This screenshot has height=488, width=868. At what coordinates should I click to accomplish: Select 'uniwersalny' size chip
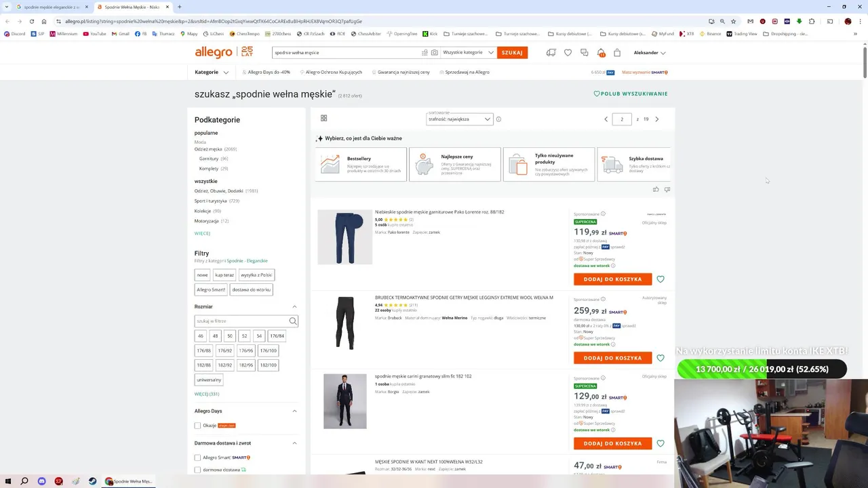pyautogui.click(x=209, y=380)
